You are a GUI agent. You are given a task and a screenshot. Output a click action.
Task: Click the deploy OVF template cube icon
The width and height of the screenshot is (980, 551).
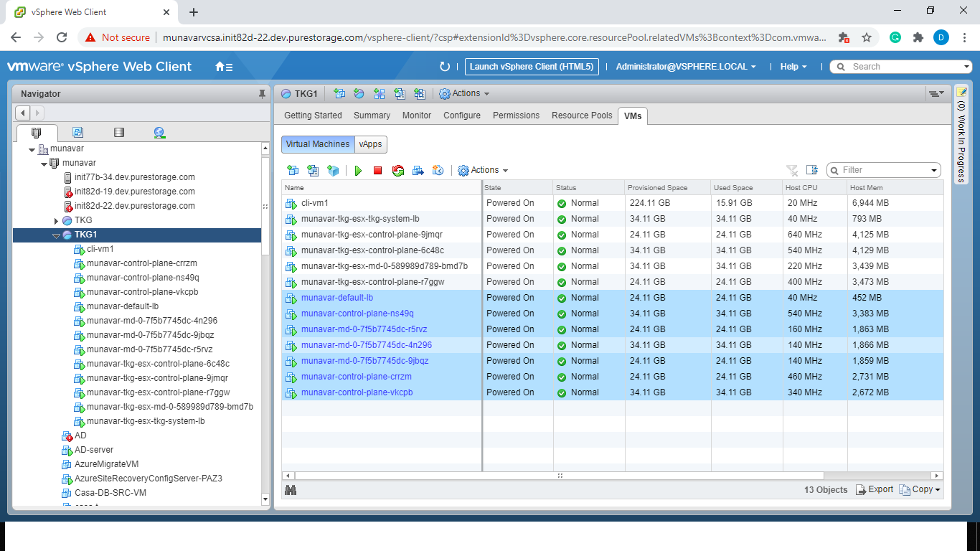(x=333, y=171)
